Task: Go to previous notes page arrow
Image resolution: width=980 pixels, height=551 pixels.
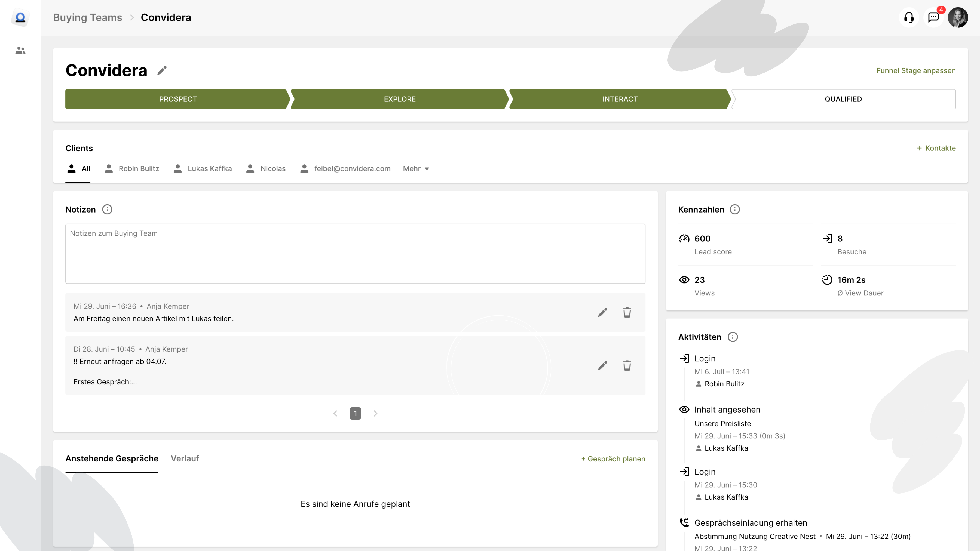Action: (x=335, y=413)
